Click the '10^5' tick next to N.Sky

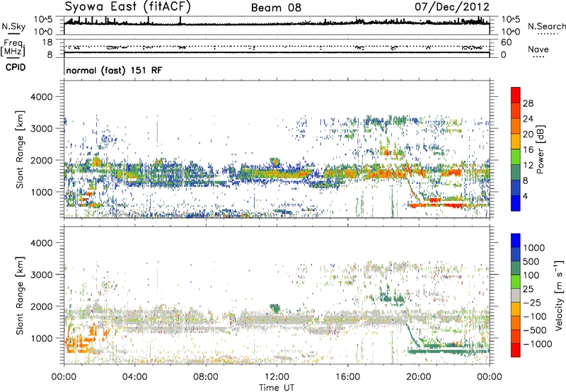coord(43,20)
